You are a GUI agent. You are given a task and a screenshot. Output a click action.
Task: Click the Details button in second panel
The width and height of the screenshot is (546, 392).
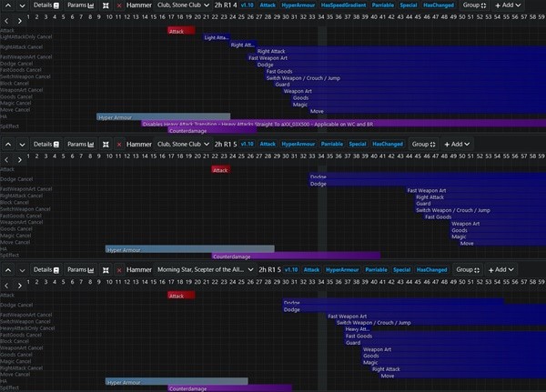tap(45, 144)
